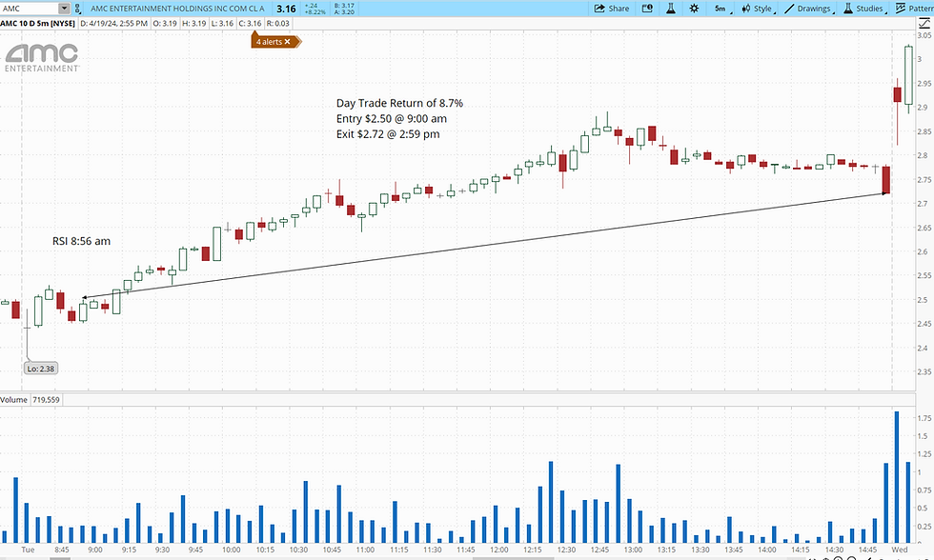The height and width of the screenshot is (560, 934).
Task: Click the Patterns chart icon
Action: [900, 9]
